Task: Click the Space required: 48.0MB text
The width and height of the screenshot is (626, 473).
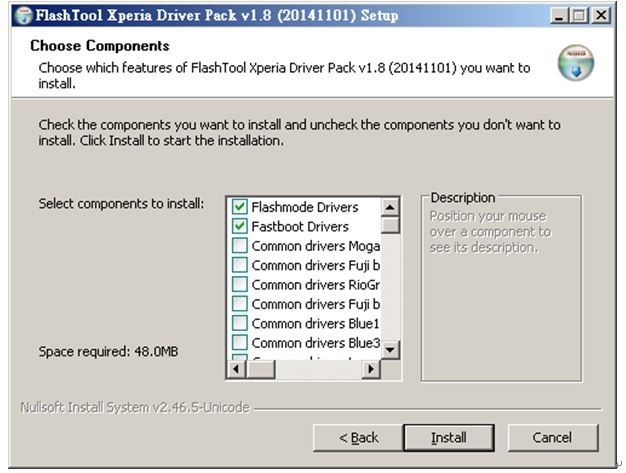Action: [x=108, y=352]
